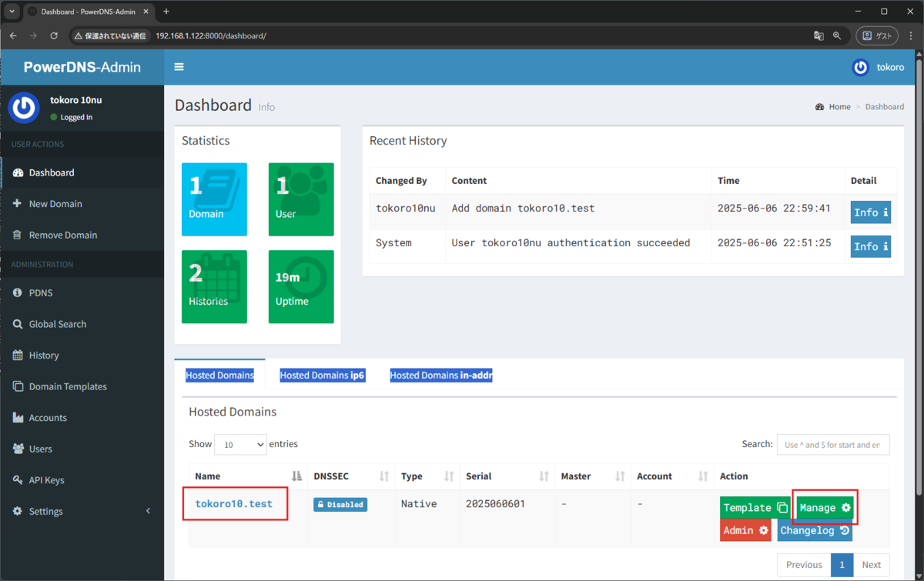Click the Domain Templates copy icon

point(18,386)
